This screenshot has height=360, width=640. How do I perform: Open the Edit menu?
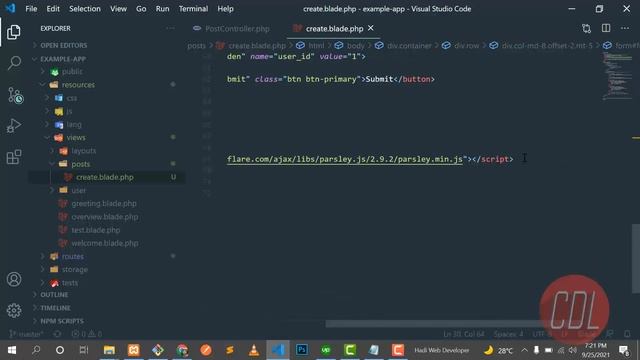pos(53,9)
